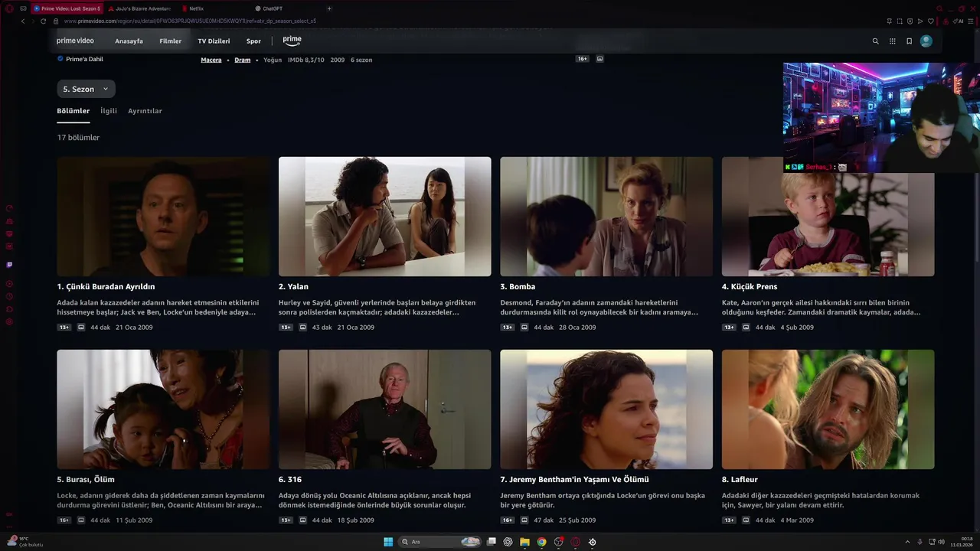Viewport: 980px width, 551px height.
Task: Click the pin icon in the address bar
Action: click(x=890, y=21)
